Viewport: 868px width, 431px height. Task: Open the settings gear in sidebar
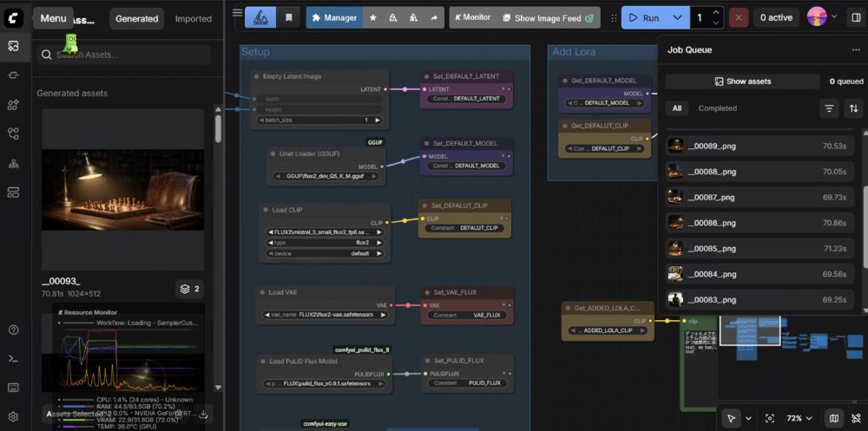[x=13, y=416]
